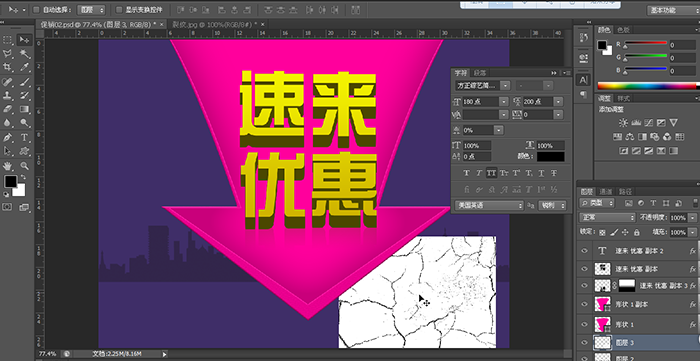Switch to the 促销02.psd document tab

pyautogui.click(x=102, y=24)
